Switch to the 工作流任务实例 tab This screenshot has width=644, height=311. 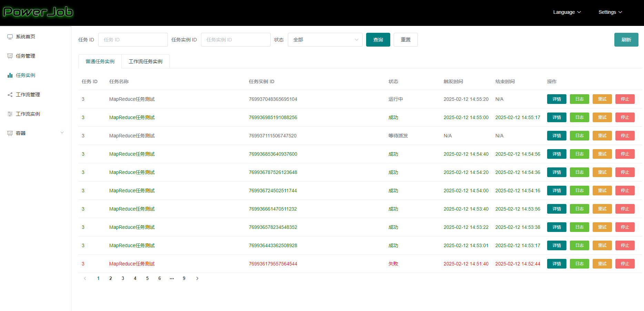point(145,61)
